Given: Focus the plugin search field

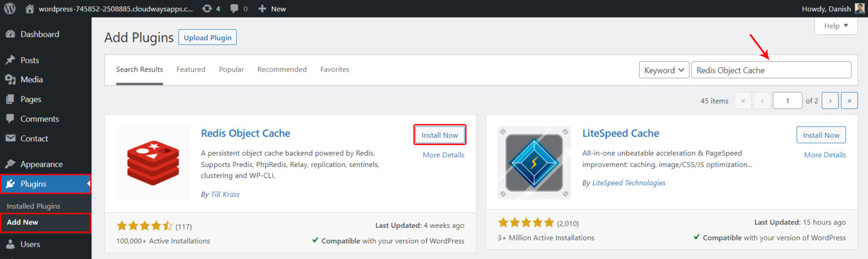Looking at the screenshot, I should pyautogui.click(x=771, y=70).
